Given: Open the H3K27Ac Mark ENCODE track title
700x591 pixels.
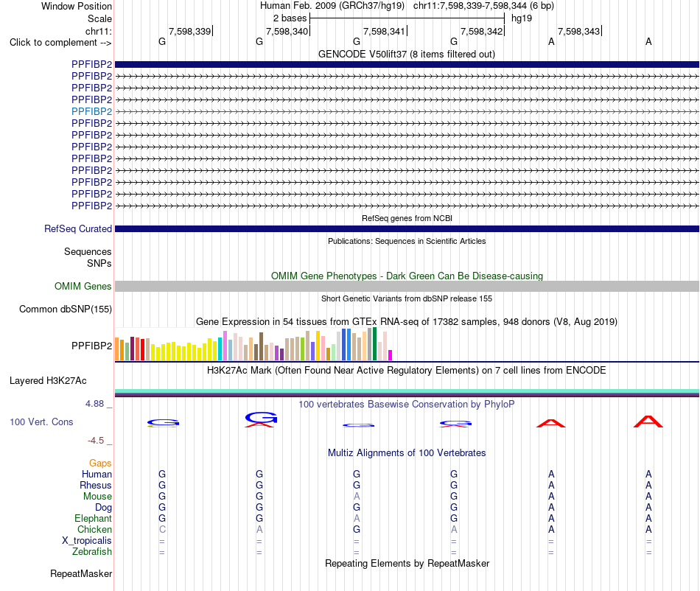Looking at the screenshot, I should 407,371.
